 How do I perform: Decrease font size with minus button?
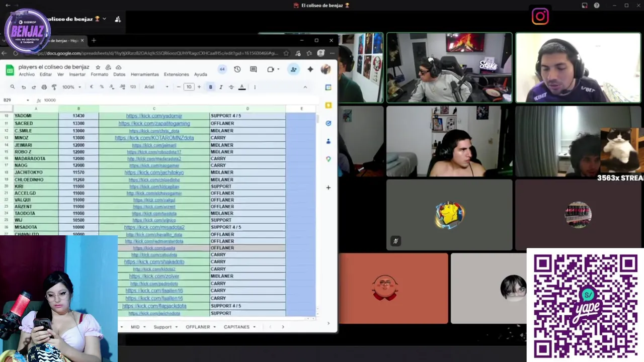click(x=179, y=87)
